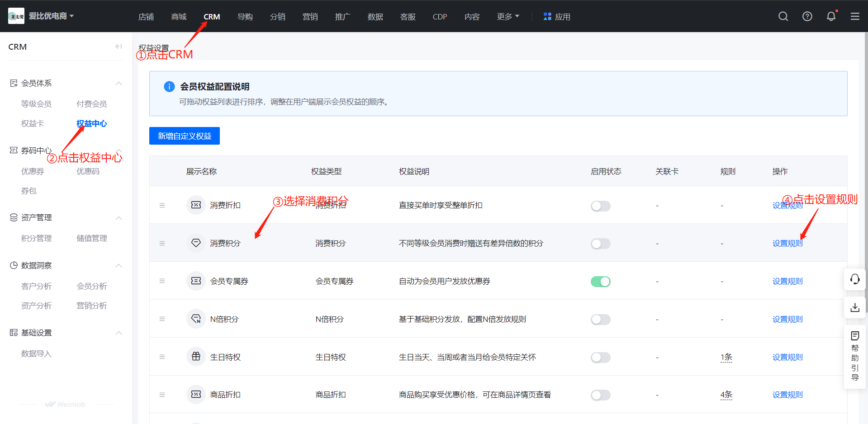The height and width of the screenshot is (424, 868).
Task: Open the 应用 apps grid
Action: pyautogui.click(x=557, y=17)
